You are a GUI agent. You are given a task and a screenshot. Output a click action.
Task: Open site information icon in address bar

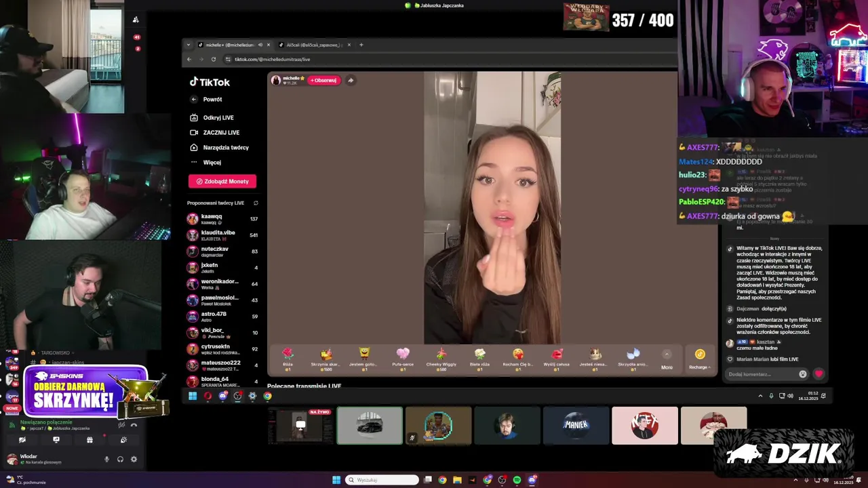click(x=228, y=59)
